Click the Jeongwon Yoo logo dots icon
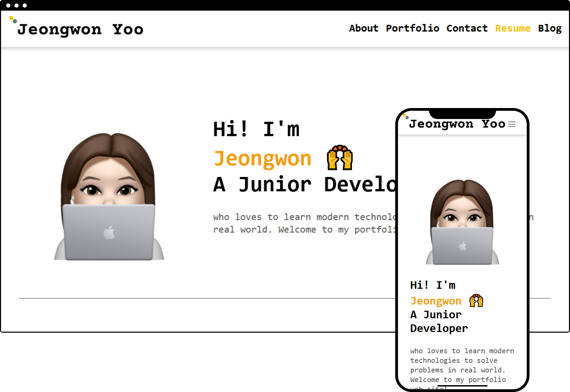This screenshot has height=392, width=570. pos(13,20)
